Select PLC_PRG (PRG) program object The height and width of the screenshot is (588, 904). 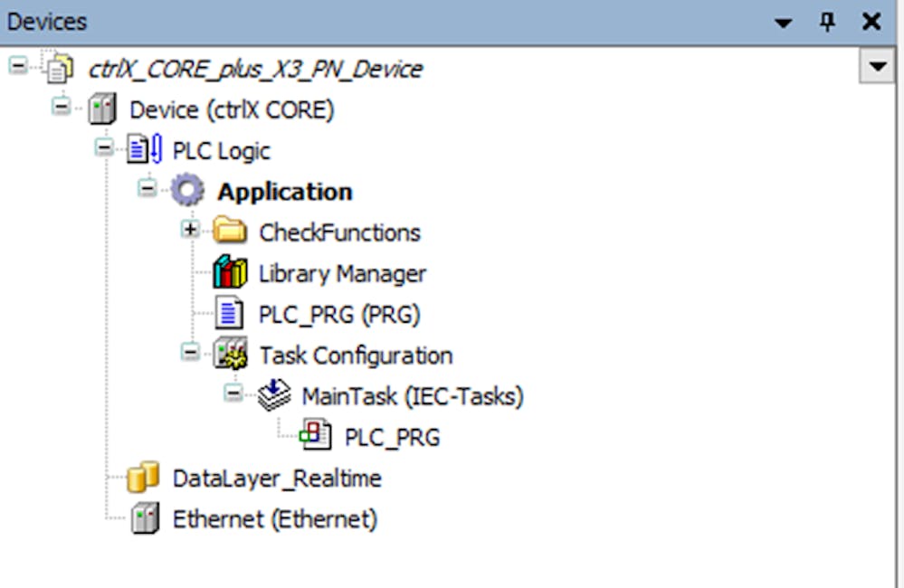[x=339, y=315]
